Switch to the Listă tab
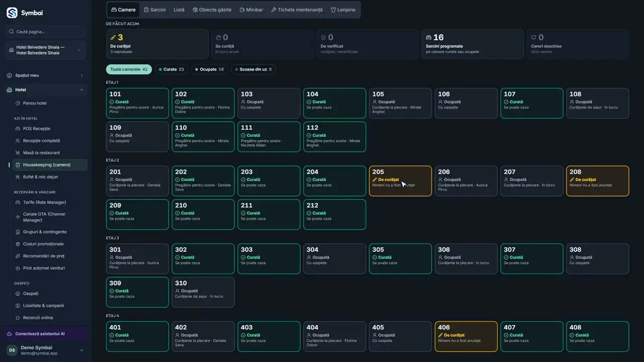The width and height of the screenshot is (644, 362). click(x=179, y=10)
